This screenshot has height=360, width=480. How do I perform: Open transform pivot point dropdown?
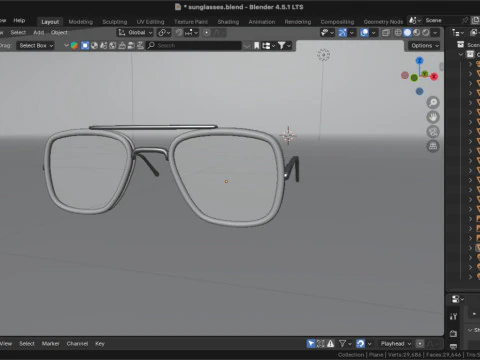click(164, 32)
